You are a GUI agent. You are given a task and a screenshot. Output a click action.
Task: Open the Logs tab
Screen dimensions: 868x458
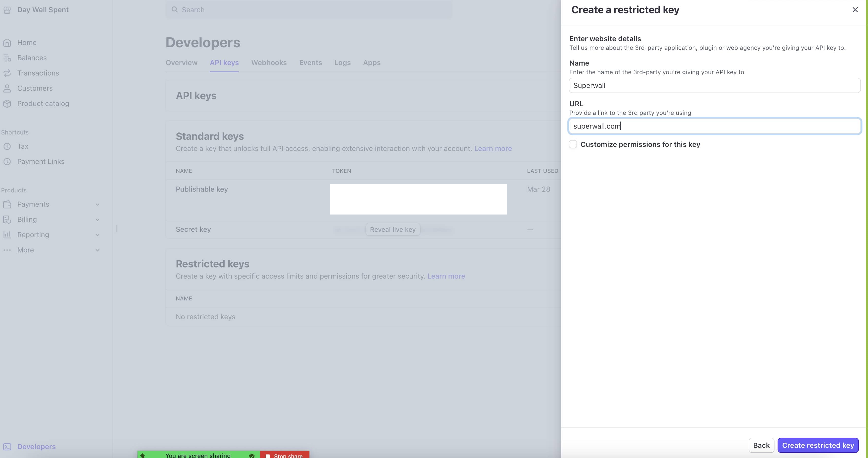pyautogui.click(x=342, y=63)
